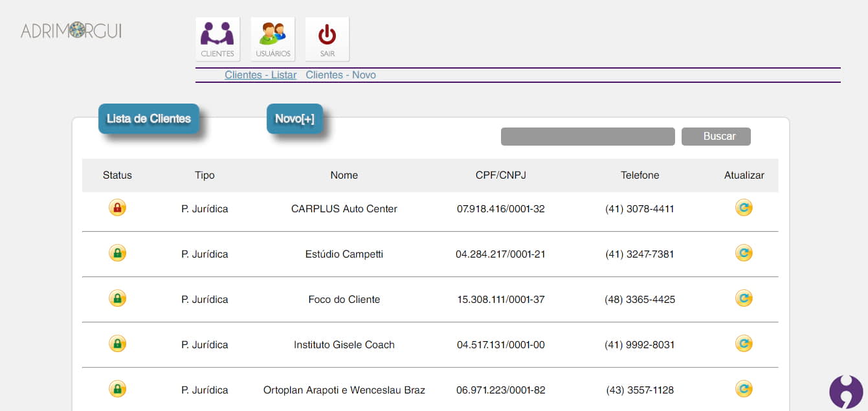Viewport: 868px width, 411px height.
Task: Click the Tipo column header
Action: (205, 175)
